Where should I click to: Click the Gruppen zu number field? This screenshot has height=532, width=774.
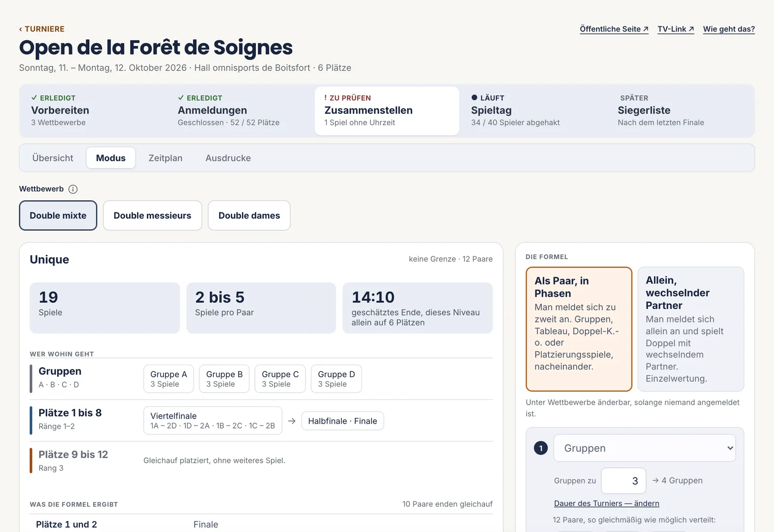pyautogui.click(x=624, y=481)
